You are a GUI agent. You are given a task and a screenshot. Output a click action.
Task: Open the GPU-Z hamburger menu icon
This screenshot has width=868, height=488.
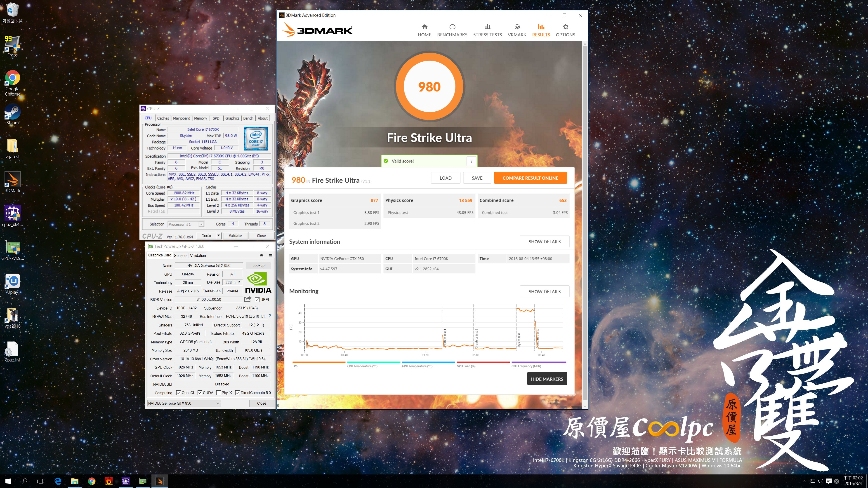(x=270, y=255)
